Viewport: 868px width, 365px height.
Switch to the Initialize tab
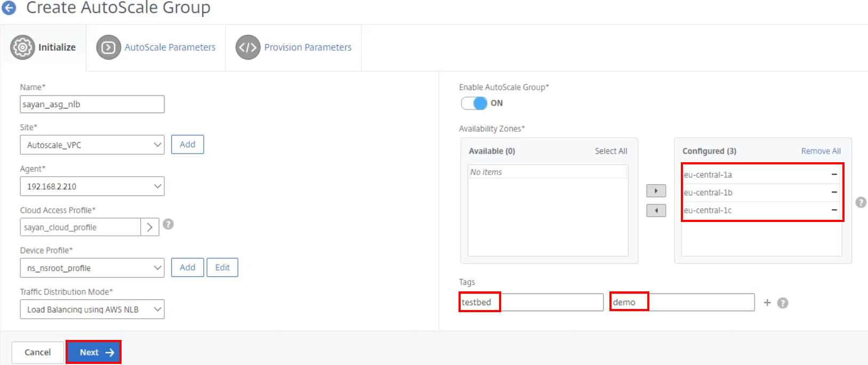pos(43,47)
